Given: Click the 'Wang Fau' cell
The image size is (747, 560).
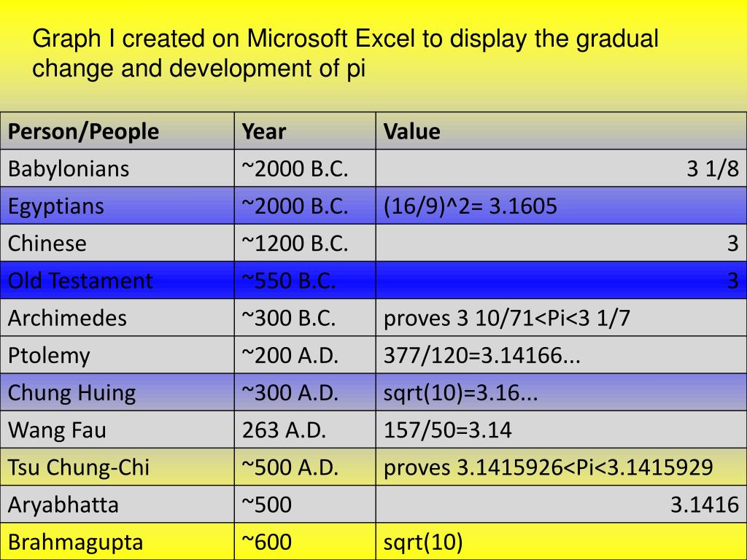Looking at the screenshot, I should pos(117,429).
